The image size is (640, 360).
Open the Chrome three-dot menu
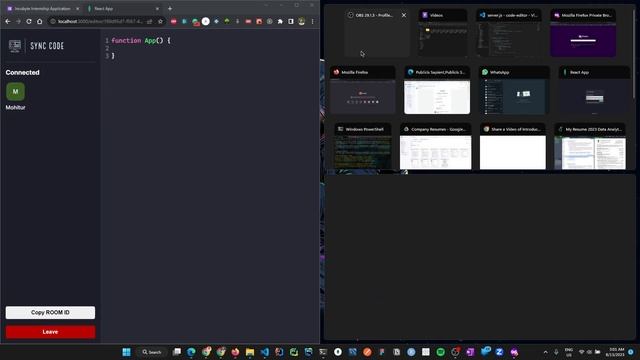313,21
